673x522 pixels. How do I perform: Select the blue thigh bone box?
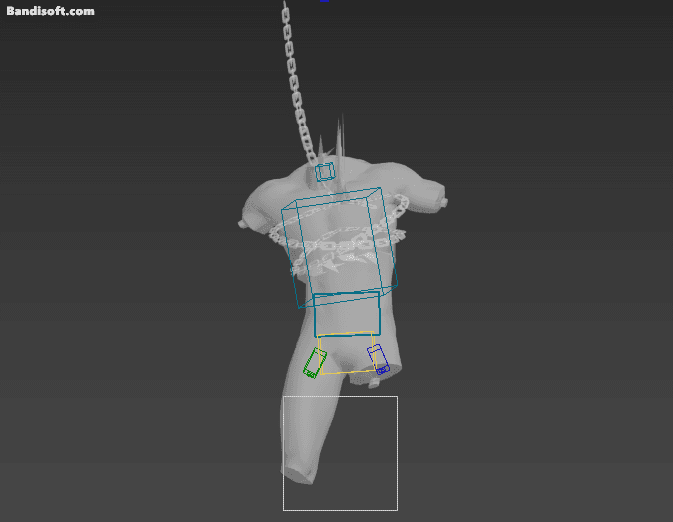point(378,358)
